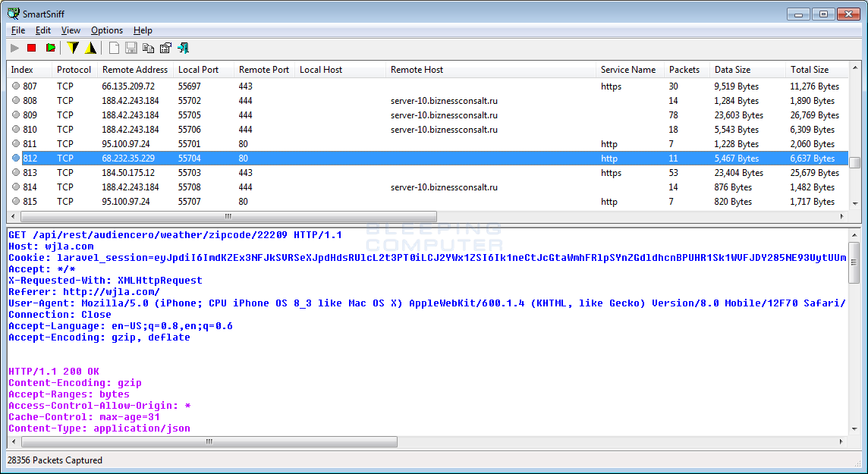
Task: Start capture with the play arrow icon
Action: coord(14,47)
